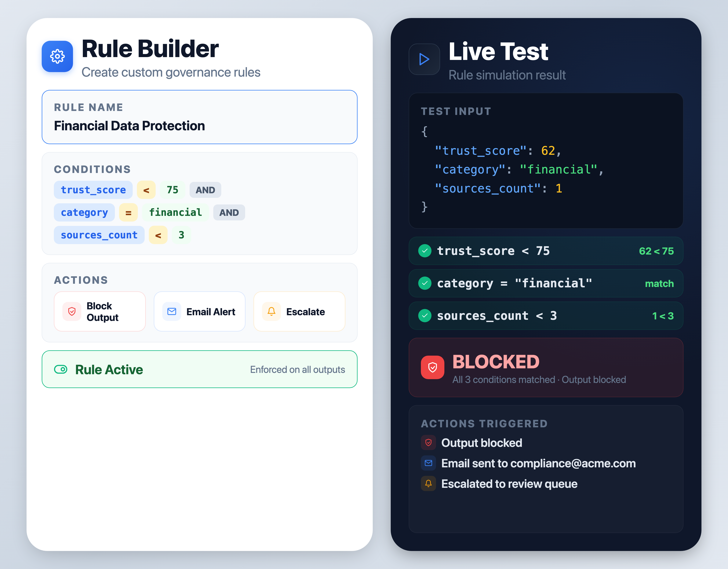Screen dimensions: 728x569
Task: Click the red shield icon in Block Output
Action: (72, 311)
